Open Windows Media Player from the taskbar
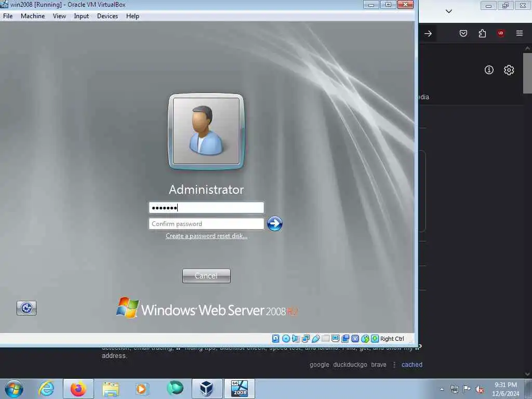Image resolution: width=532 pixels, height=399 pixels. 142,389
